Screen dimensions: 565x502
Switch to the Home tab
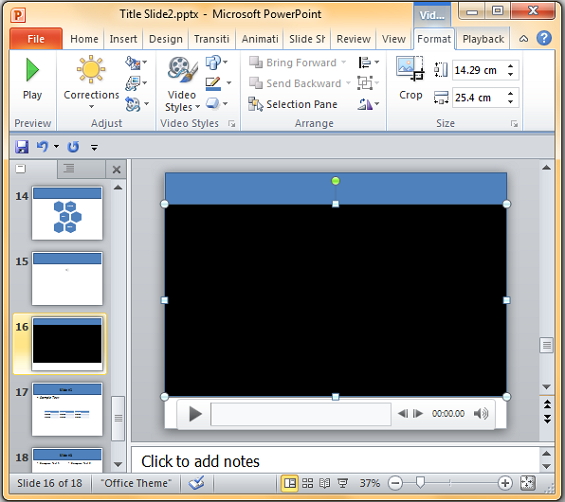(84, 39)
